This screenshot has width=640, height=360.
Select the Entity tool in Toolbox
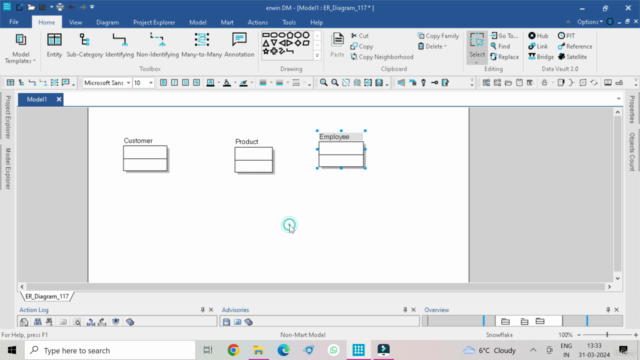tap(54, 45)
